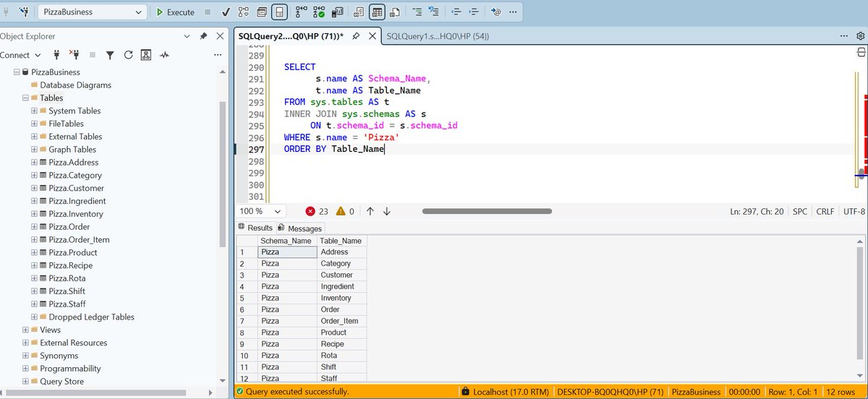Click Connect Object Explorer plug icon
The width and height of the screenshot is (868, 399).
pos(57,55)
